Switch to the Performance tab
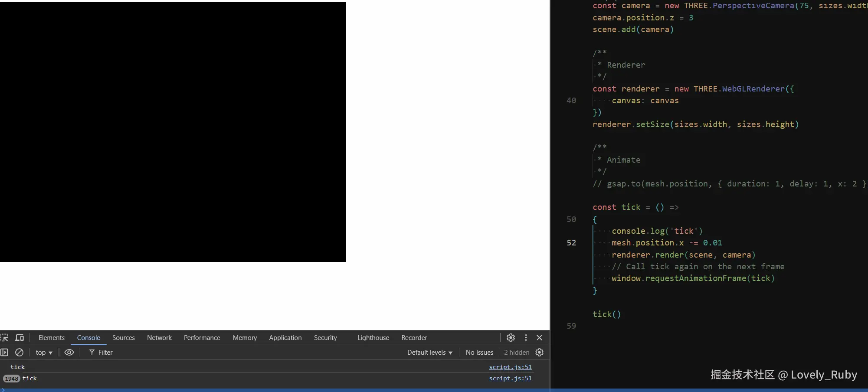The width and height of the screenshot is (868, 392). click(x=202, y=338)
